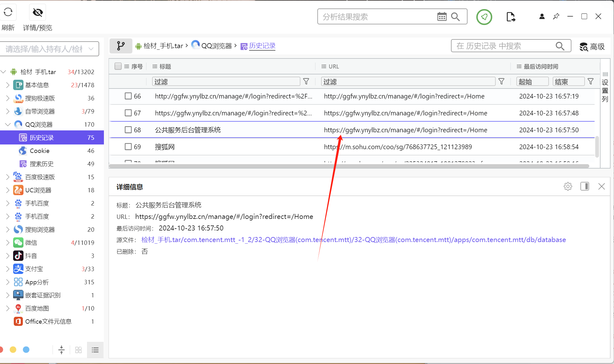
Task: Select 搜索历史 tree item
Action: coord(41,164)
